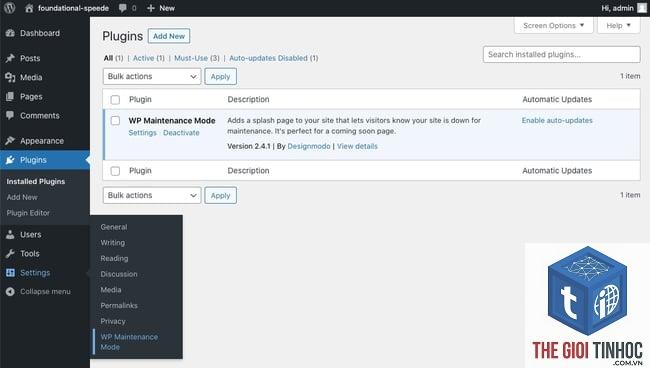Expand the Help panel
The image size is (650, 368).
tap(618, 26)
